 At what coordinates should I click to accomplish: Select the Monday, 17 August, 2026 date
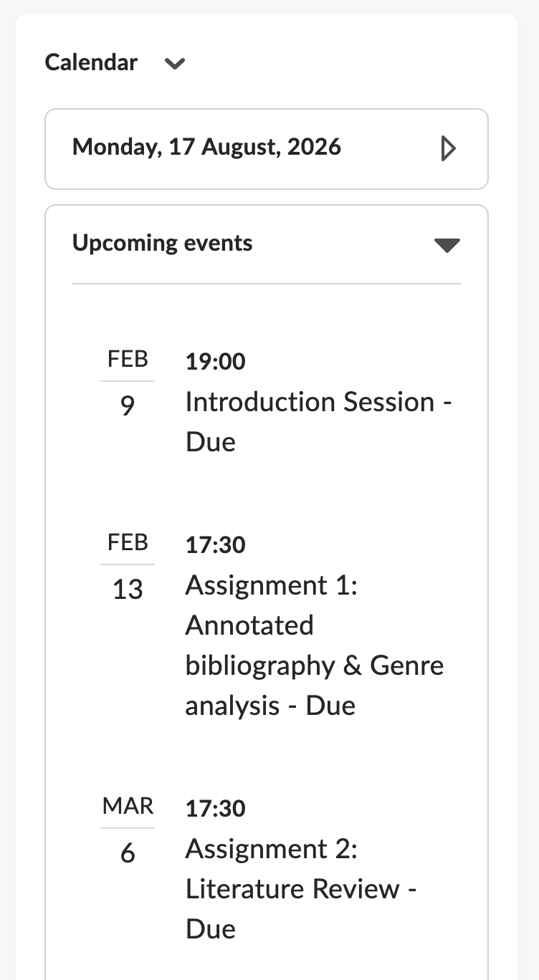pos(206,148)
